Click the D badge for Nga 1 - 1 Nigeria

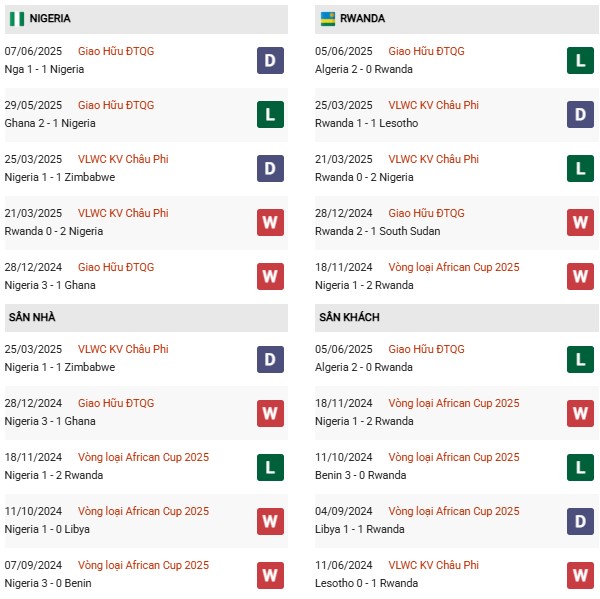[x=270, y=61]
